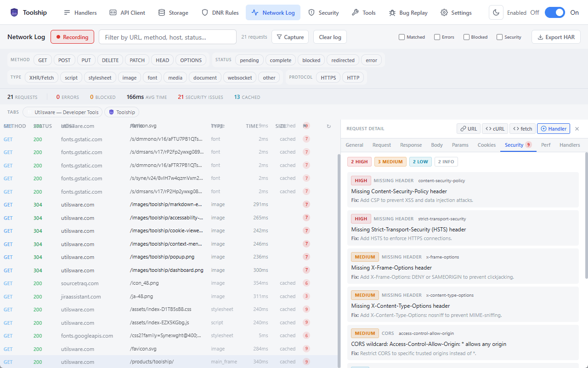The width and height of the screenshot is (588, 368).
Task: Open the General detail tab
Action: click(354, 145)
